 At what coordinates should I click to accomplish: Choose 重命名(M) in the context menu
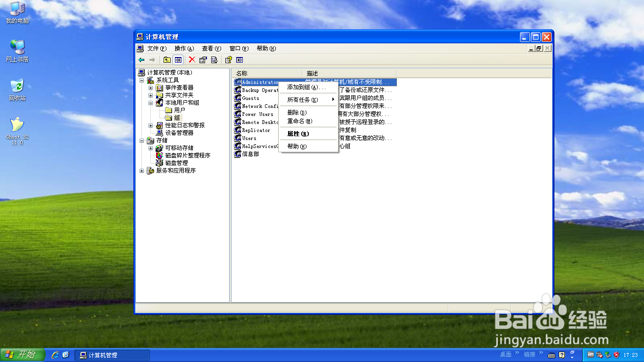coord(309,121)
